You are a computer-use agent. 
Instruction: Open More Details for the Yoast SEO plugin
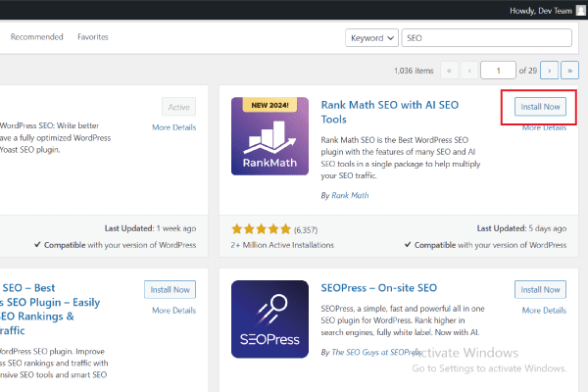tap(174, 127)
